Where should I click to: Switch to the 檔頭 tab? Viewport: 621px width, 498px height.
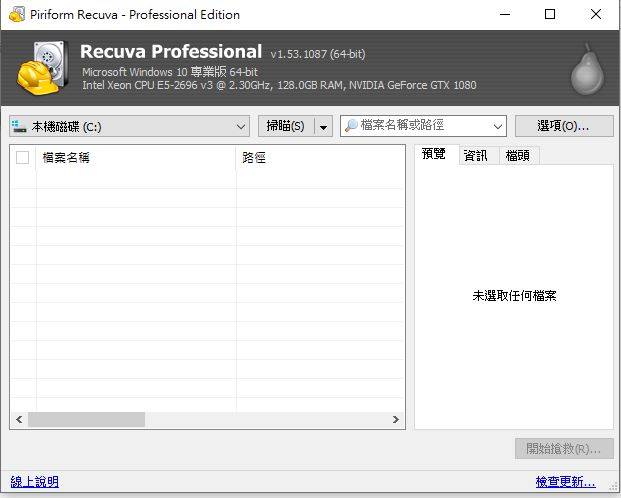tap(518, 155)
